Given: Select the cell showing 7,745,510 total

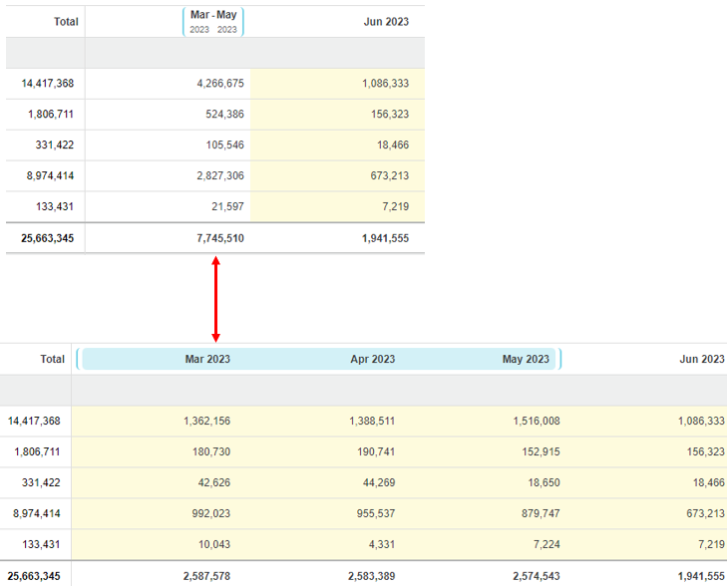Looking at the screenshot, I should (x=219, y=238).
